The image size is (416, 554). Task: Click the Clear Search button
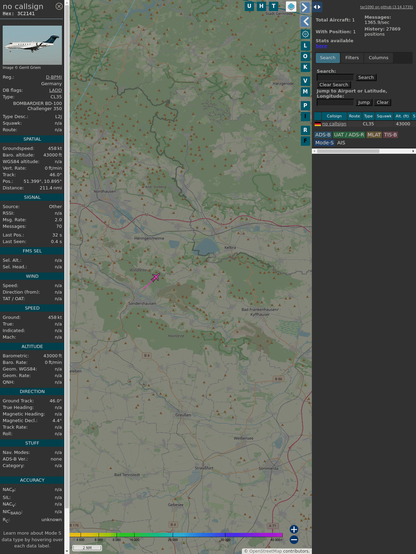334,85
